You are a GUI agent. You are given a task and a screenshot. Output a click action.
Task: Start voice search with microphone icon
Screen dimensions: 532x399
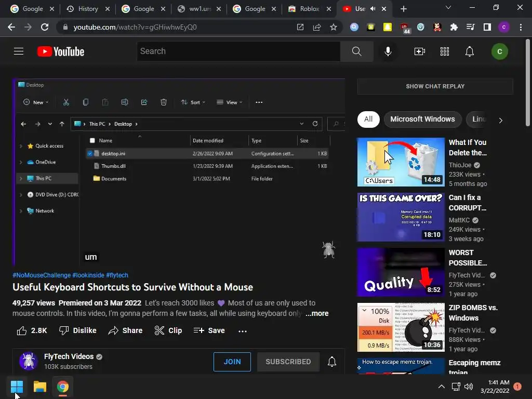click(388, 51)
